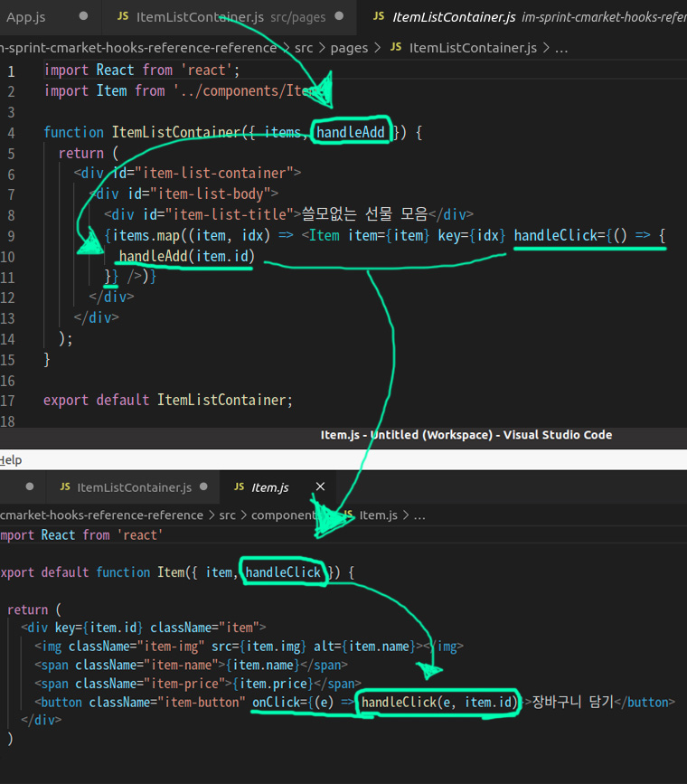Open ItemListContainer.js breadcrumb in upper editor
687x784 pixels.
pyautogui.click(x=473, y=48)
